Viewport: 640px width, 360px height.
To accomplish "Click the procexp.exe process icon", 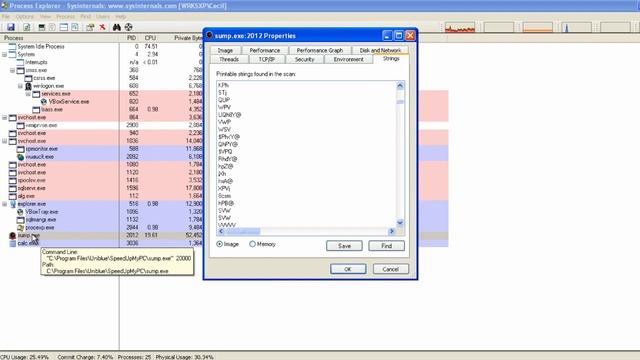I will (x=20, y=228).
